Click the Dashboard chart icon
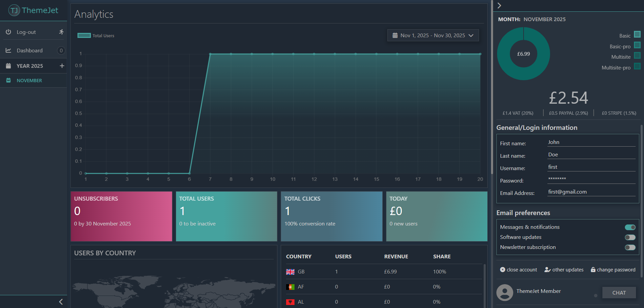 tap(8, 50)
